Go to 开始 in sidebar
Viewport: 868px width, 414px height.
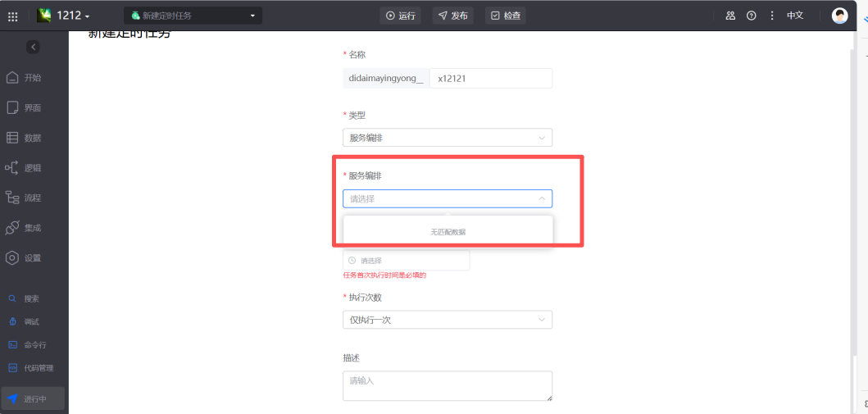pyautogui.click(x=24, y=78)
